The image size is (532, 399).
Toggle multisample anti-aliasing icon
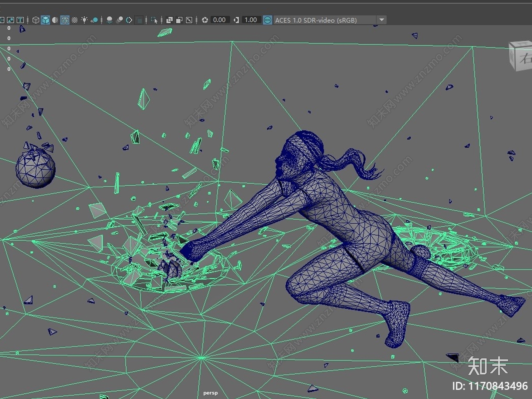[129, 20]
